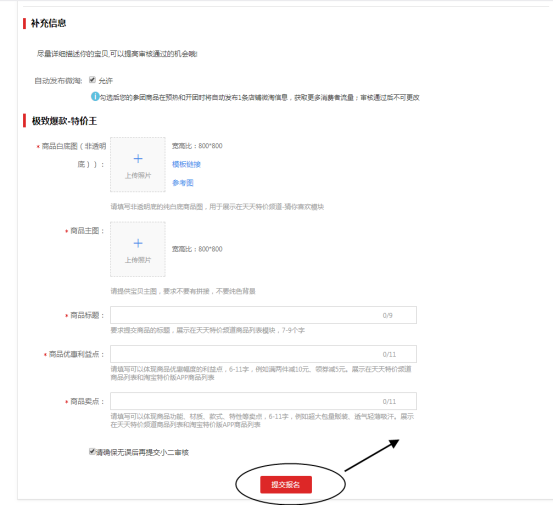
Task: Uncheck the 允许 auto-publish checkbox
Action: tap(92, 80)
